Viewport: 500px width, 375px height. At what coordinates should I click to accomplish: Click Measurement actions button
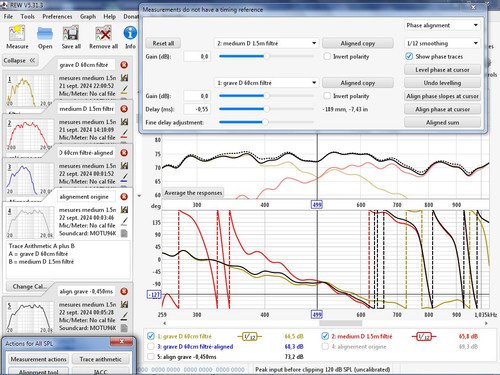(38, 359)
